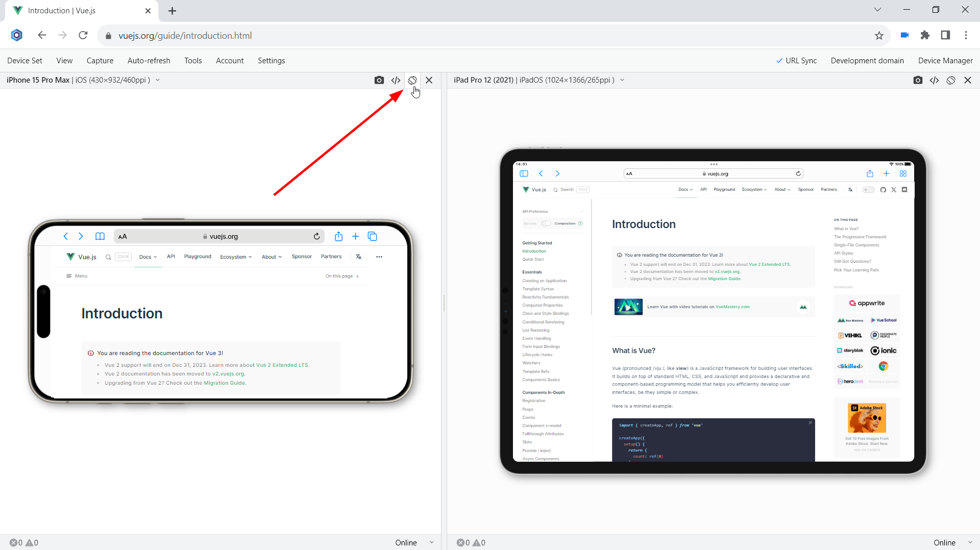This screenshot has width=980, height=550.
Task: Open the Device Set menu
Action: 24,60
